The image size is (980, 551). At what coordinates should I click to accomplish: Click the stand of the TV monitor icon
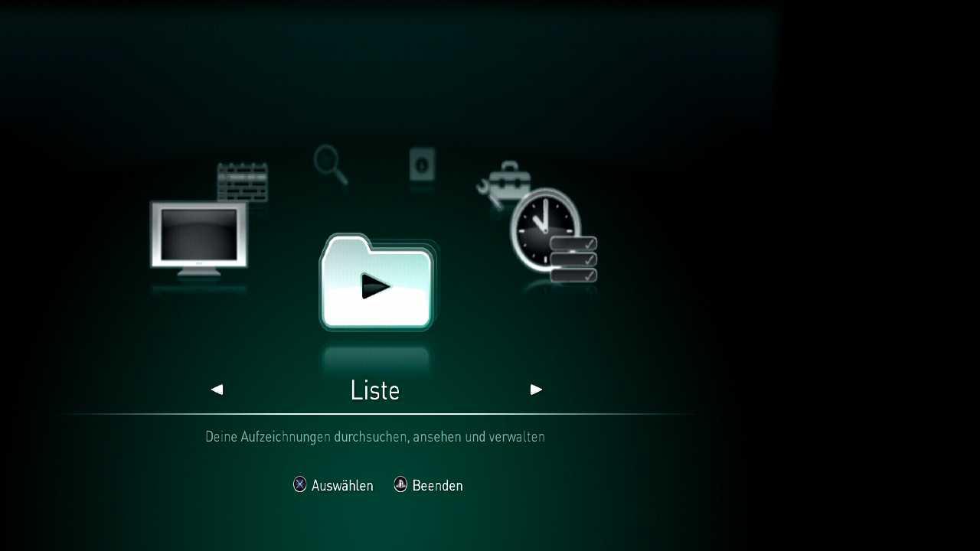coord(198,272)
